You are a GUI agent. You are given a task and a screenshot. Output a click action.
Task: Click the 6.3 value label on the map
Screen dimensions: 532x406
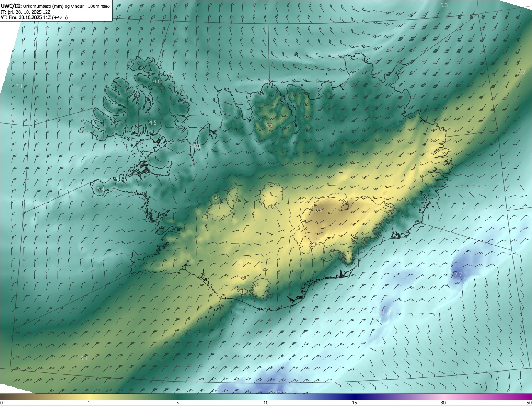[444, 5]
